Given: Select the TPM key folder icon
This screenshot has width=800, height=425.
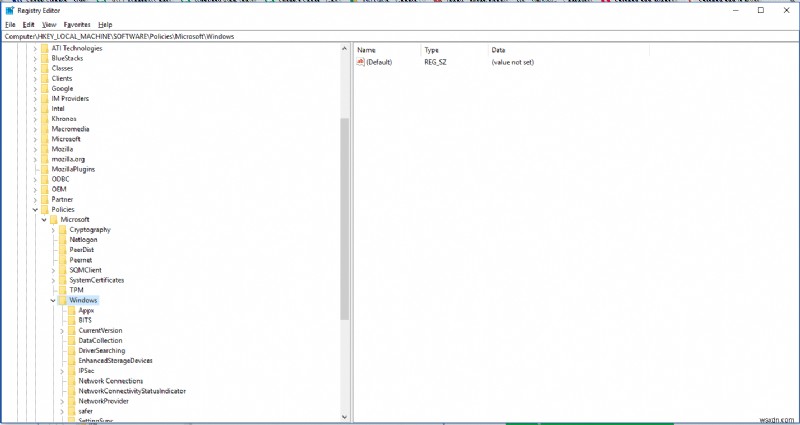Looking at the screenshot, I should tap(62, 290).
